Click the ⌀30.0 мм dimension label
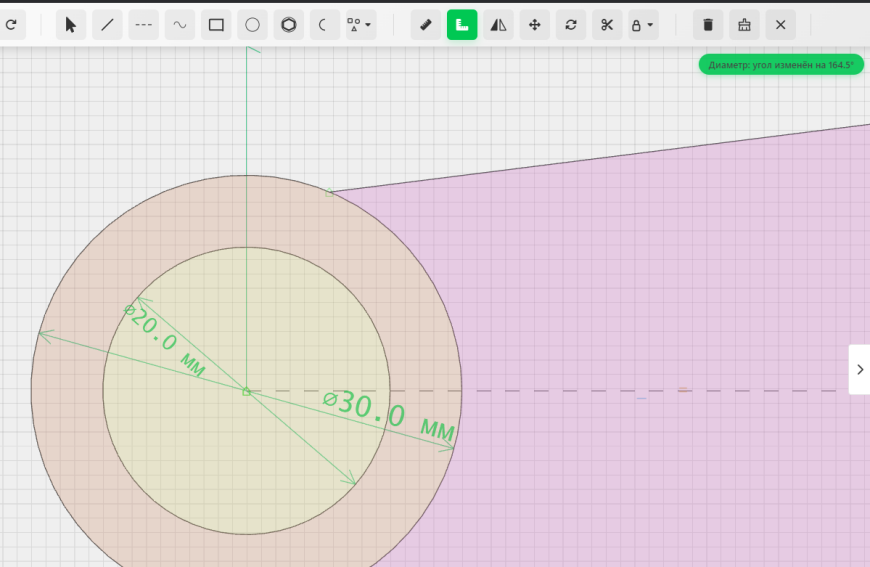870x567 pixels. (x=390, y=416)
